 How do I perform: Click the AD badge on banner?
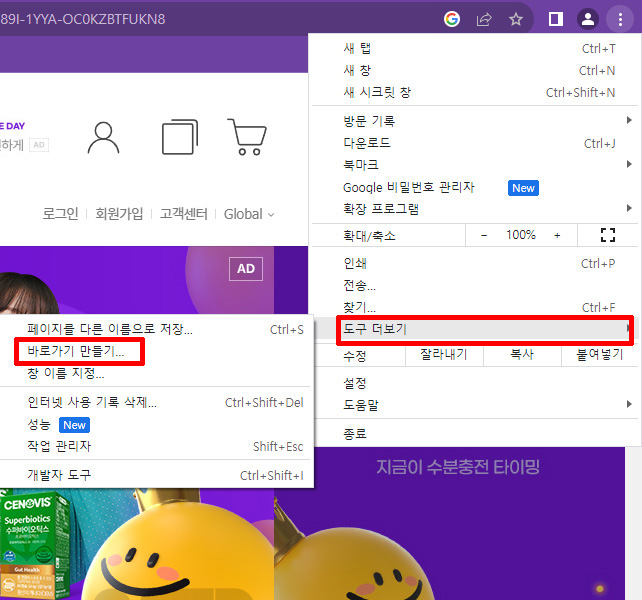pyautogui.click(x=246, y=269)
